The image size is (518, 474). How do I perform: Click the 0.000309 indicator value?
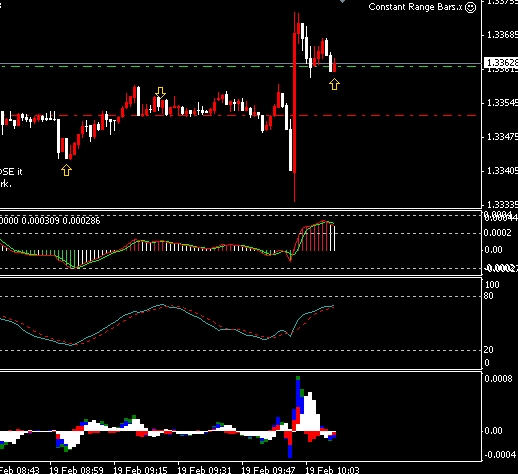(x=40, y=220)
